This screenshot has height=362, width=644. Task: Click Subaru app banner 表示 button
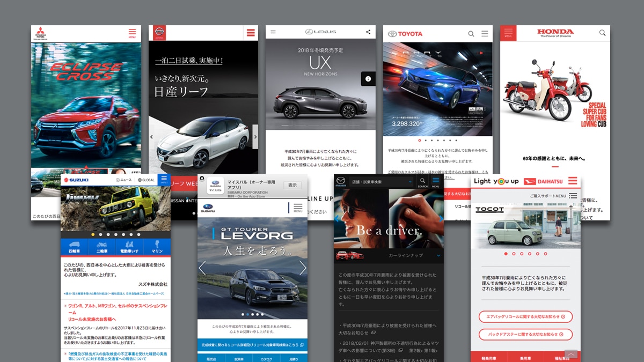292,185
